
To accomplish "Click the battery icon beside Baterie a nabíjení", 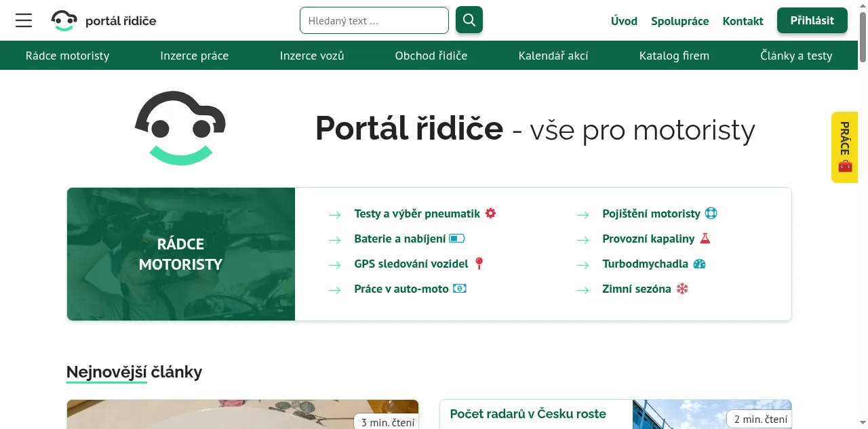I will (x=457, y=239).
